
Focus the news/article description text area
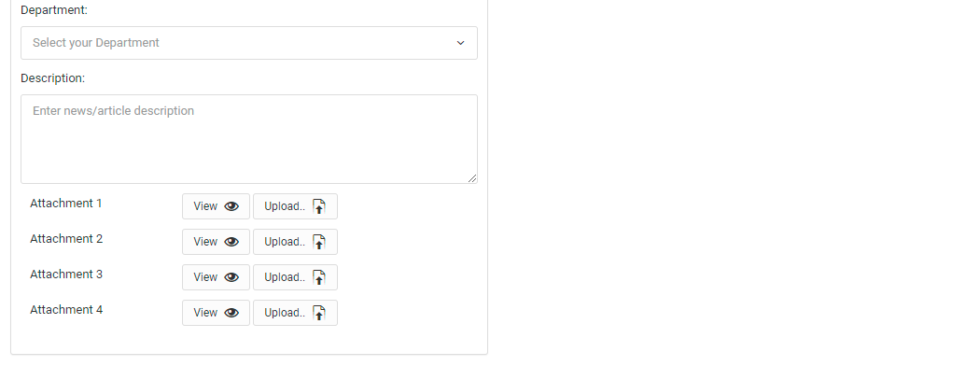click(249, 139)
